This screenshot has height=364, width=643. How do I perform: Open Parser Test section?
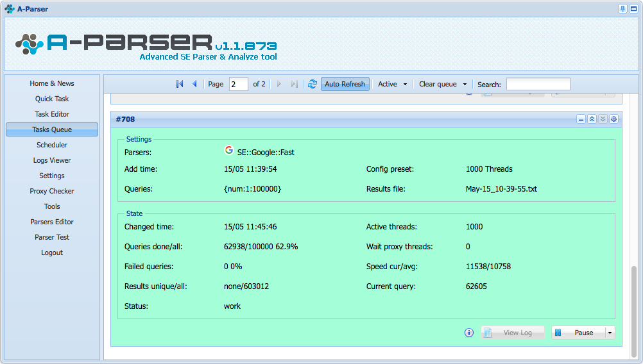click(x=52, y=237)
